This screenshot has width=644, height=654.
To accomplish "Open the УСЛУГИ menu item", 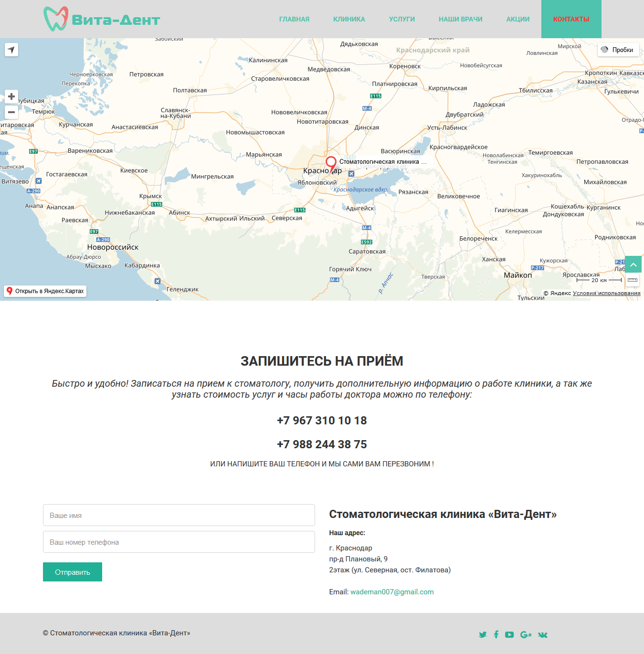I will (x=402, y=19).
